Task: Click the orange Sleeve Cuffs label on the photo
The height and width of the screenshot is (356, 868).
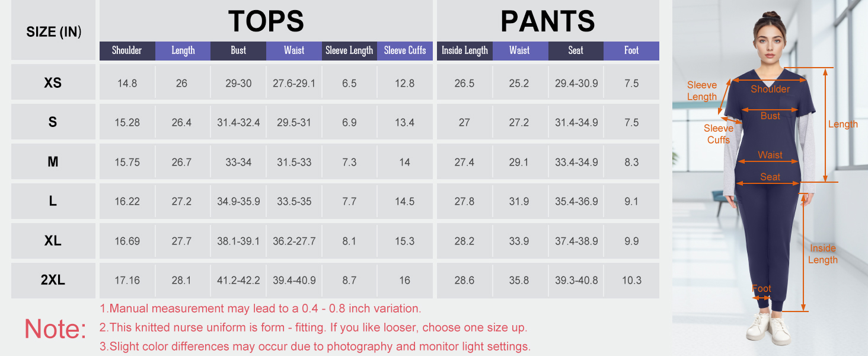Action: pos(719,134)
